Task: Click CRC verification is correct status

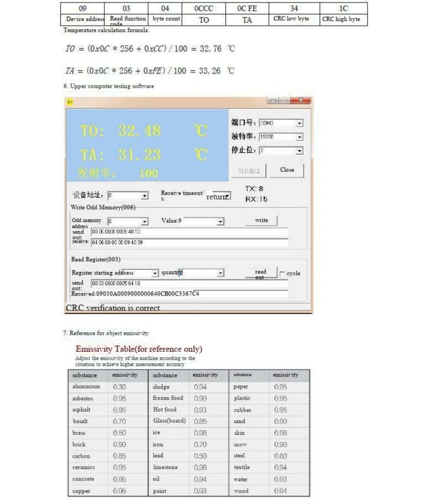Action: tap(112, 308)
